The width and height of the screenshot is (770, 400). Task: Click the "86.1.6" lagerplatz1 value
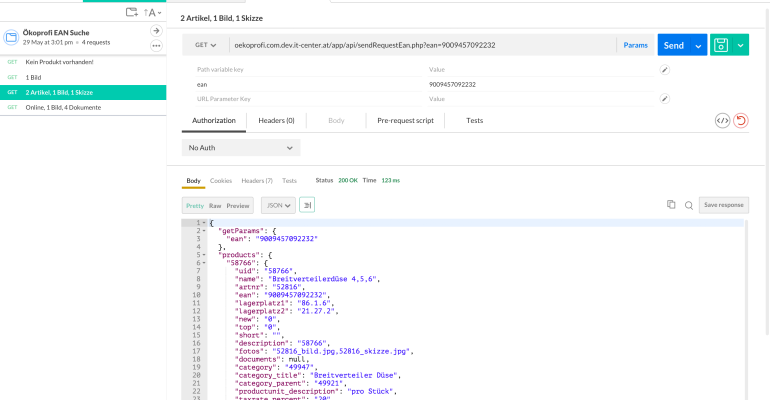point(314,303)
